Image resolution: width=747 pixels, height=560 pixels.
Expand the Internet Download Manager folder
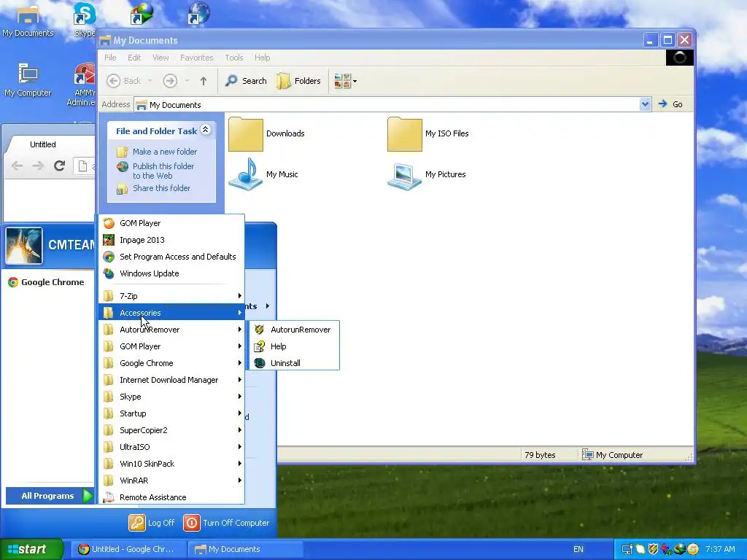tap(171, 380)
